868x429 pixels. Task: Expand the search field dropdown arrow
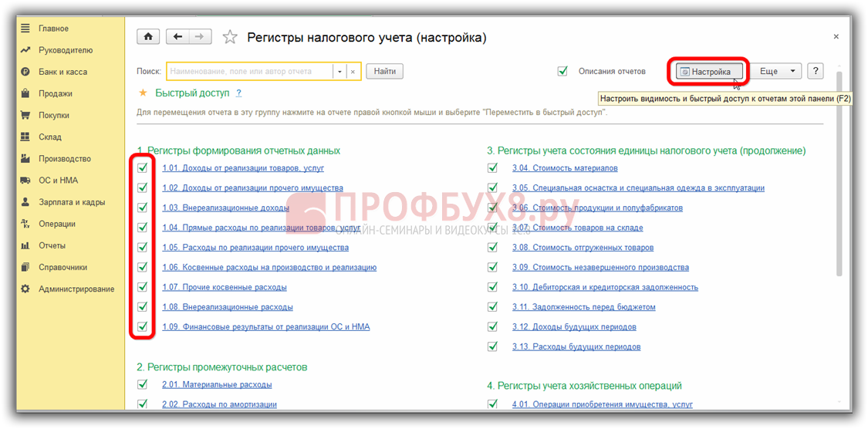pyautogui.click(x=339, y=71)
